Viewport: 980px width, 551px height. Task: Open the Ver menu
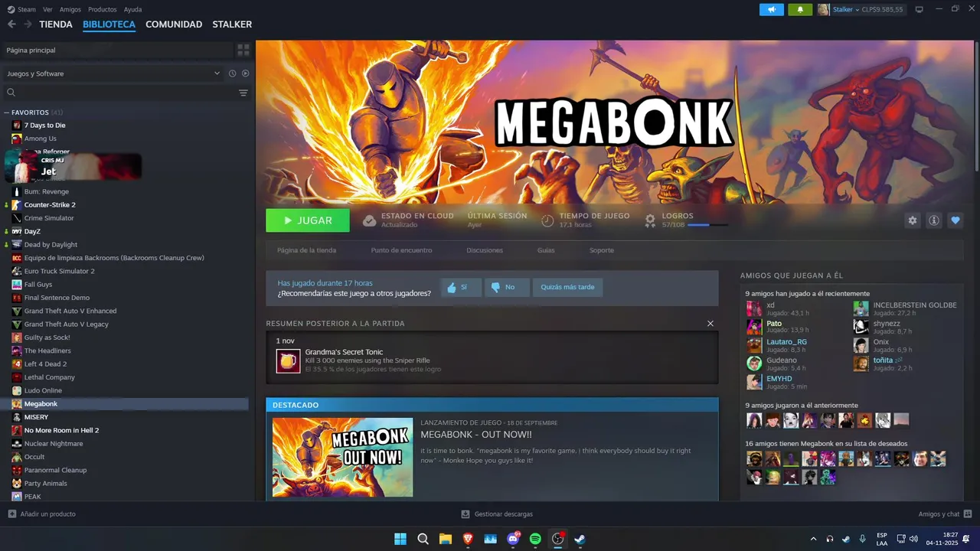coord(48,9)
